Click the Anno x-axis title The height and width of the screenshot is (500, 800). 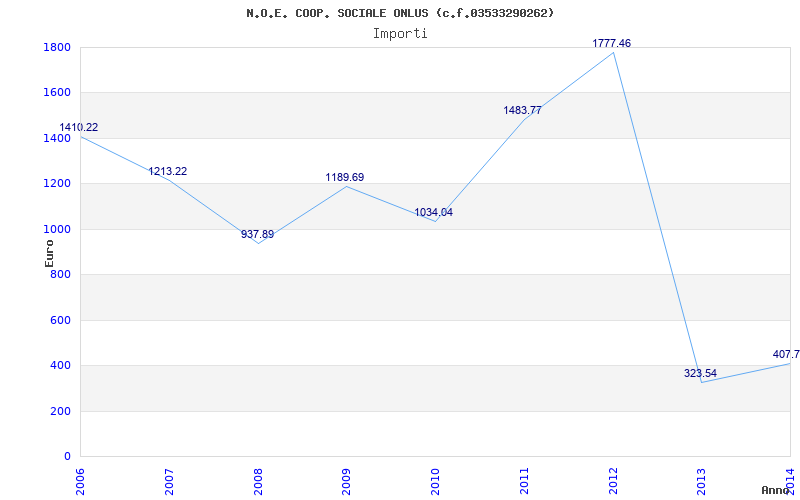click(775, 490)
